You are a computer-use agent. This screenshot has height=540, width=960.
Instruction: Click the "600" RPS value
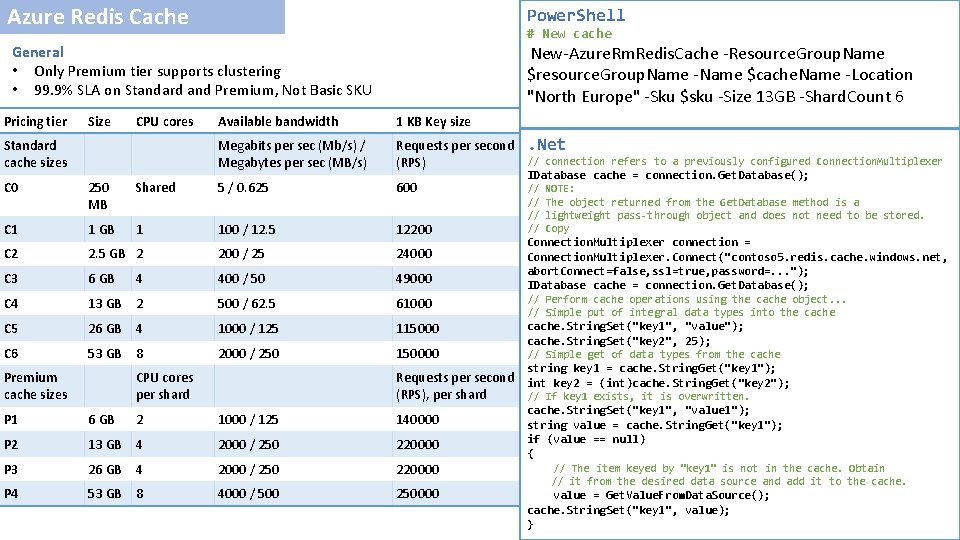[x=407, y=187]
